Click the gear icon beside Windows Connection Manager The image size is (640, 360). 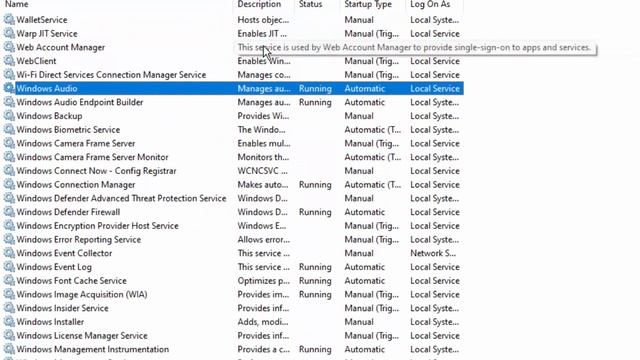9,184
